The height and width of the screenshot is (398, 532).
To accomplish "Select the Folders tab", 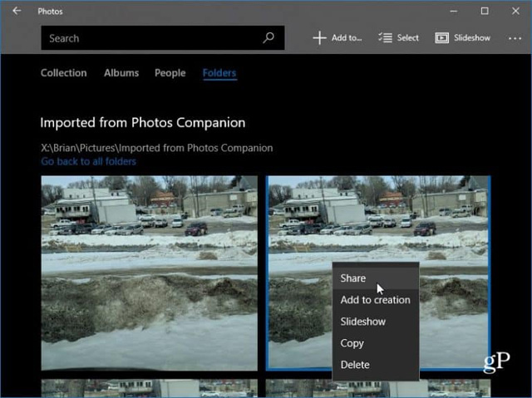I will [x=219, y=73].
